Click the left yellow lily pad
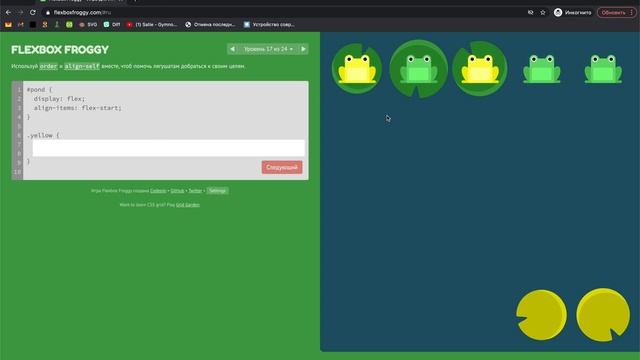This screenshot has height=360, width=640. point(542,315)
